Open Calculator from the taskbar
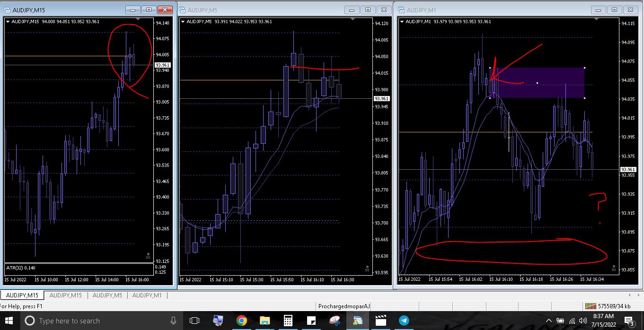The image size is (644, 330). coord(288,321)
